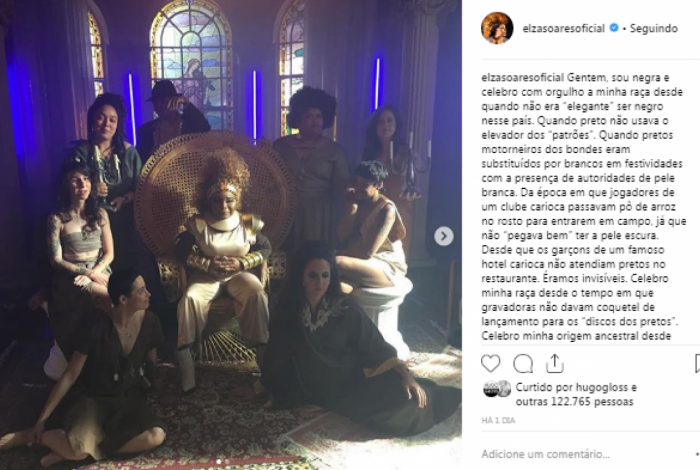Viewport: 700px width, 470px height.
Task: Click the blue verified badge beside elzasoaresoficial
Action: tap(614, 28)
